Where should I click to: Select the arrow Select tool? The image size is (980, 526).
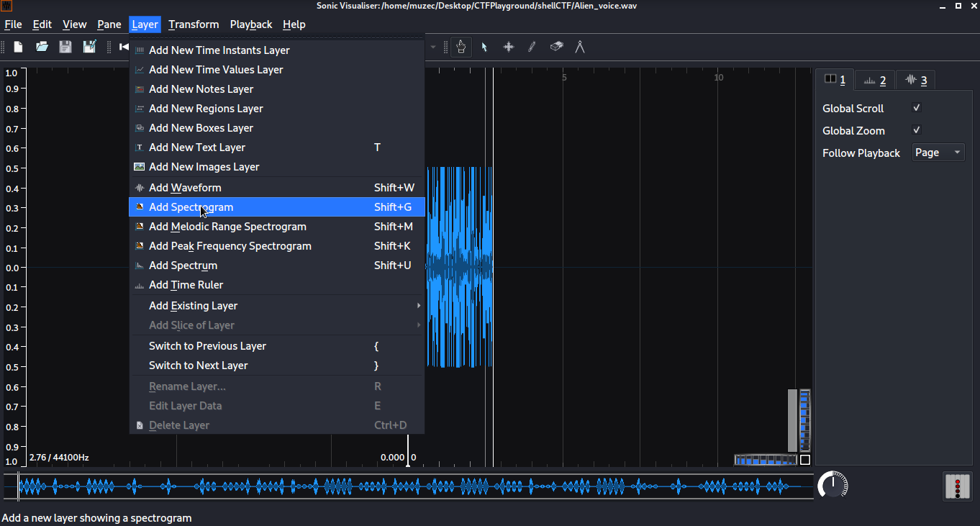[484, 47]
